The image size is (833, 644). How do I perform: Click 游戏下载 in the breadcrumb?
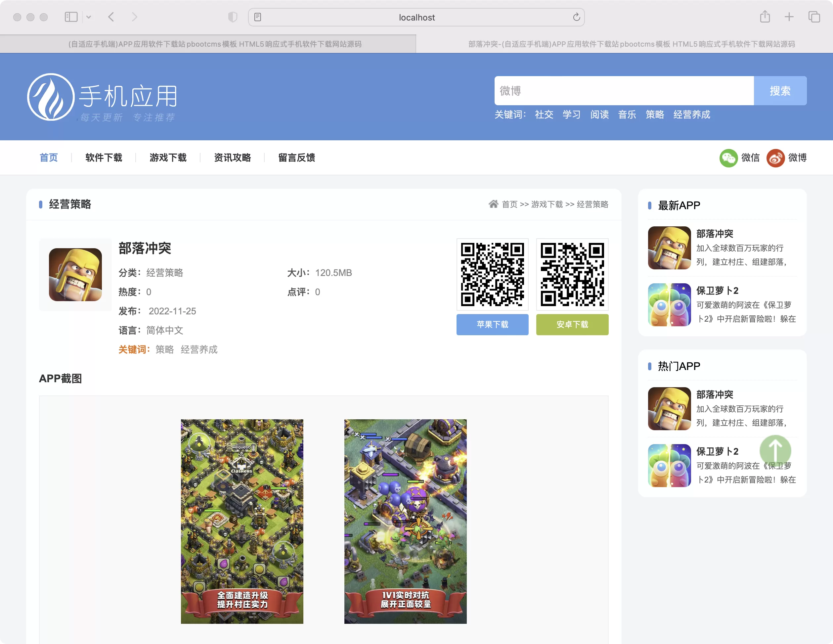point(547,205)
